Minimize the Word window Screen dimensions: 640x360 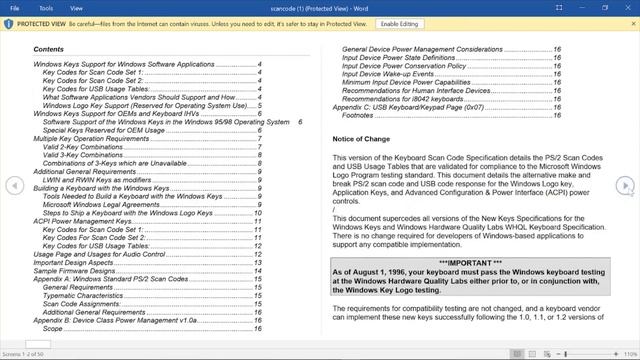point(582,8)
